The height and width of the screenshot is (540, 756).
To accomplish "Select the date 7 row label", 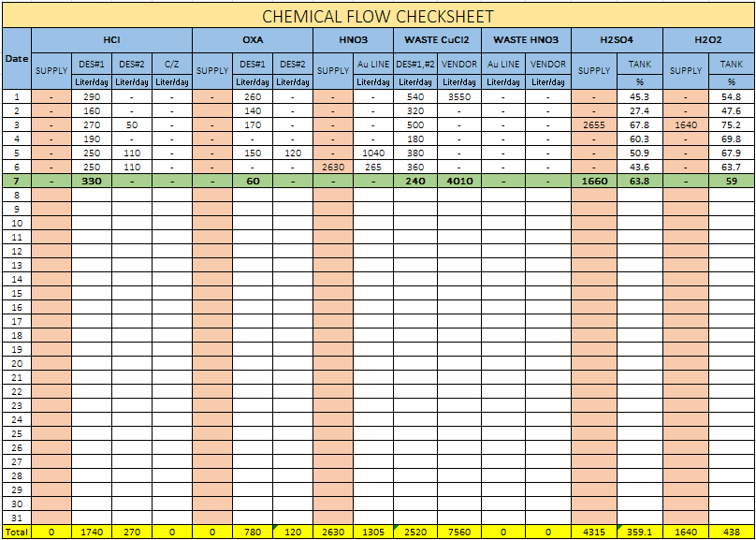I will pyautogui.click(x=17, y=182).
